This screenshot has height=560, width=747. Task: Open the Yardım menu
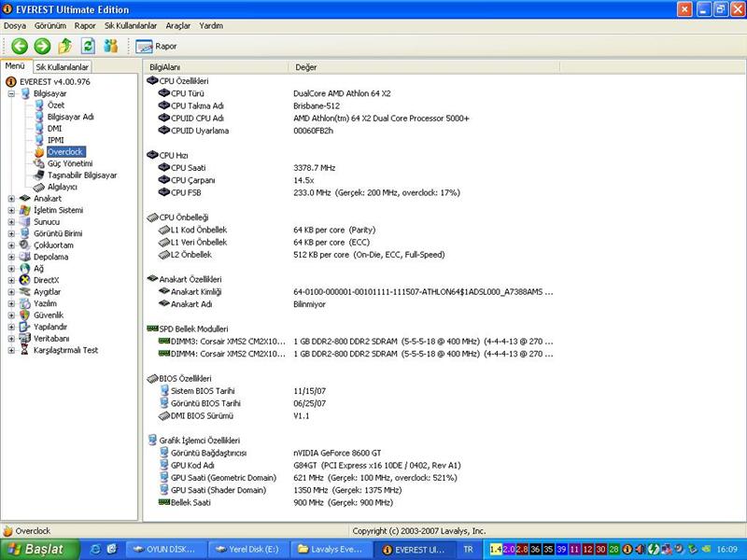(211, 26)
